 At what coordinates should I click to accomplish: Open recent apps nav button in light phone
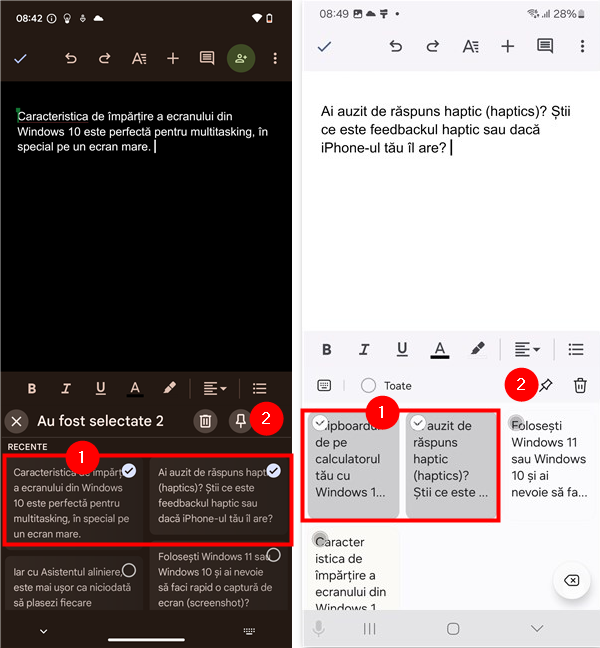[x=369, y=629]
